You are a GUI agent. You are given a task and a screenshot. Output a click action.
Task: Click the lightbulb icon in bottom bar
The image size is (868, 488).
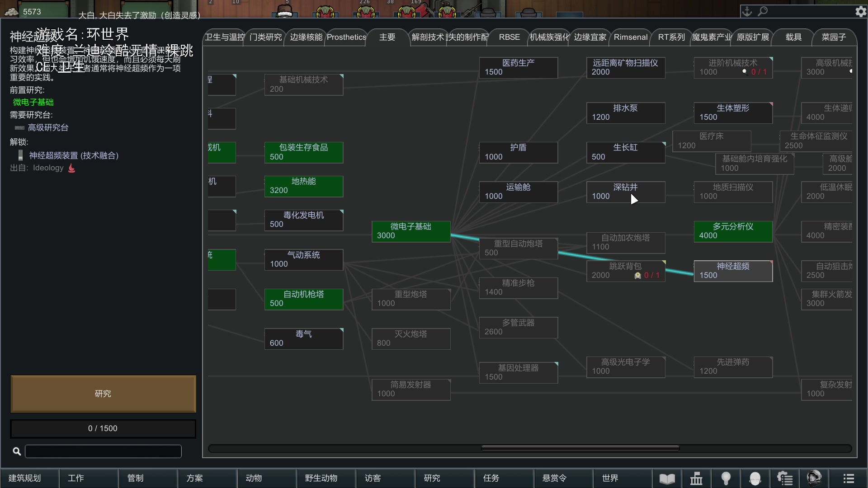(x=726, y=478)
